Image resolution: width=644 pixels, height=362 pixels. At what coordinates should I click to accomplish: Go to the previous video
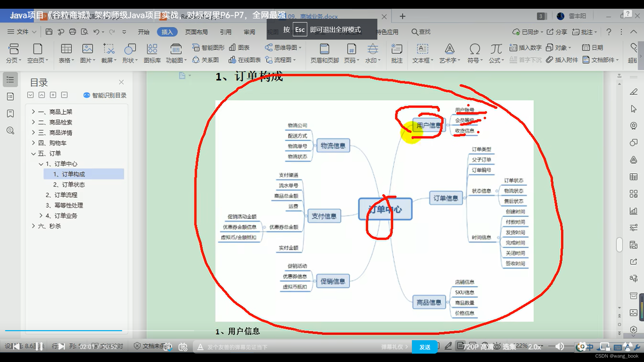[x=16, y=347]
